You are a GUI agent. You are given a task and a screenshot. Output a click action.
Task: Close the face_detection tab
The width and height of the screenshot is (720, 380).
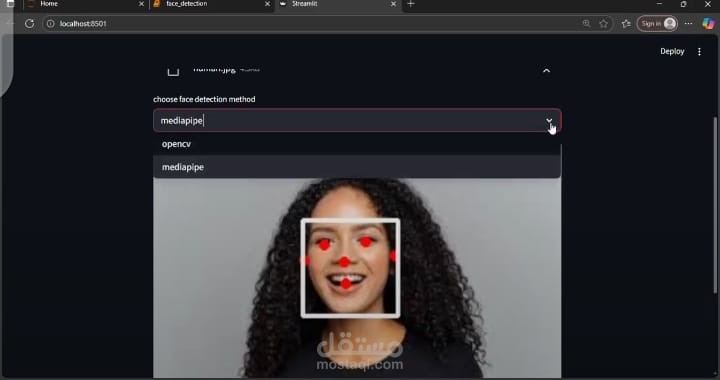click(267, 4)
